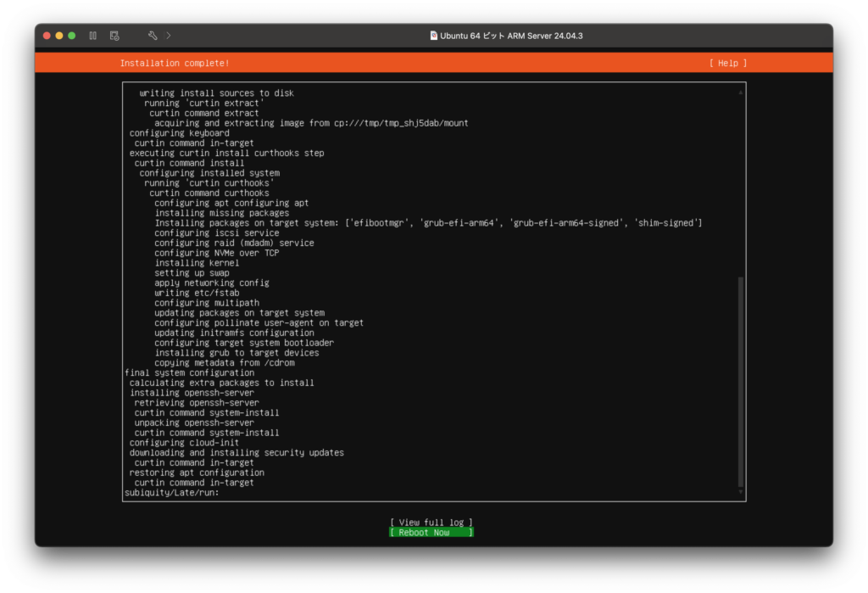868x593 pixels.
Task: Minimize the VM window with yellow button
Action: point(59,36)
